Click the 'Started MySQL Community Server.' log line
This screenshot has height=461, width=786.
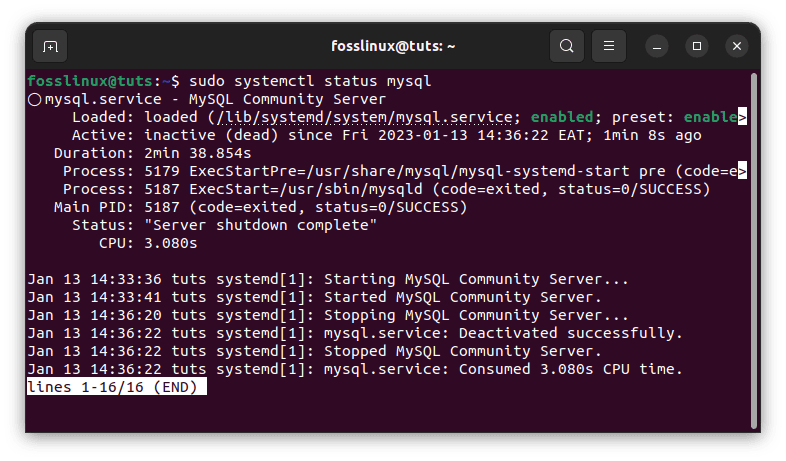point(314,297)
